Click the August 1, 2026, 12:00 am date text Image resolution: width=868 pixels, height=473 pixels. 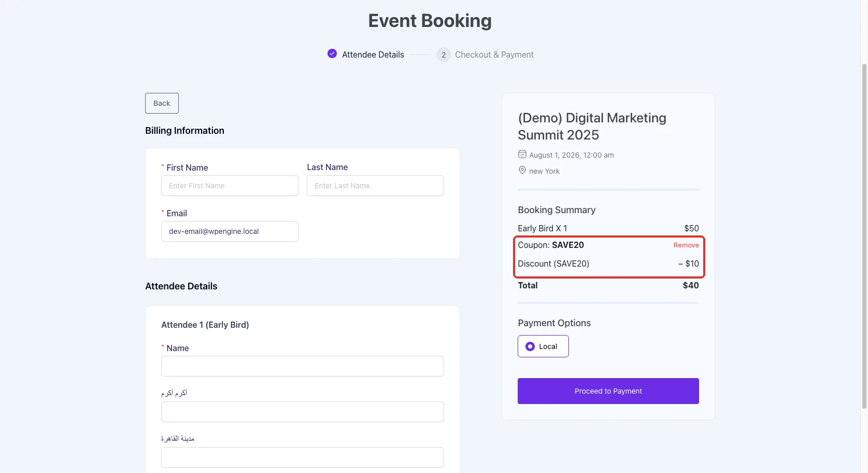click(572, 155)
